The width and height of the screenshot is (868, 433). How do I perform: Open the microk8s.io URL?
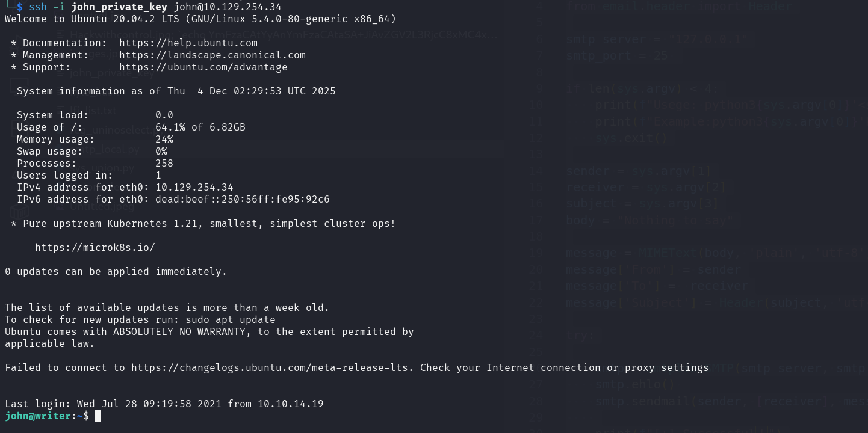tap(95, 247)
